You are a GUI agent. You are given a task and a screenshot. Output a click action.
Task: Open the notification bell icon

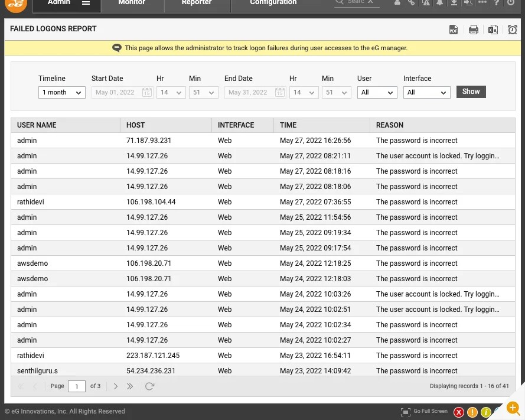tap(439, 3)
